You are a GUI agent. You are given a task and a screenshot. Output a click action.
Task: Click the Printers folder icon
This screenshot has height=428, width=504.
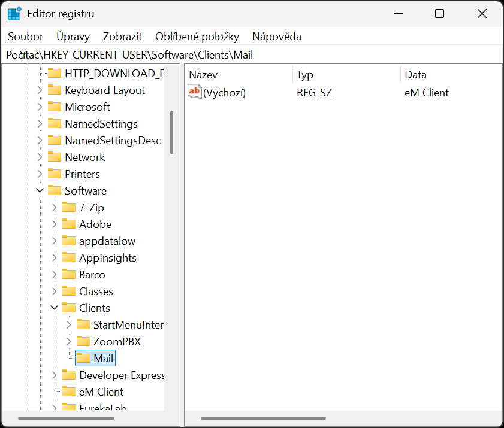click(55, 174)
